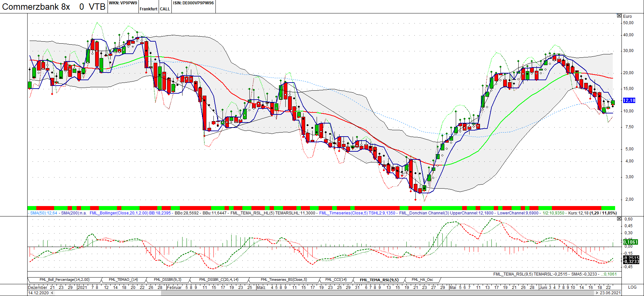The image size is (644, 296).
Task: Open the FML_Timeseries_BS(Close,5) tab
Action: (x=284, y=280)
